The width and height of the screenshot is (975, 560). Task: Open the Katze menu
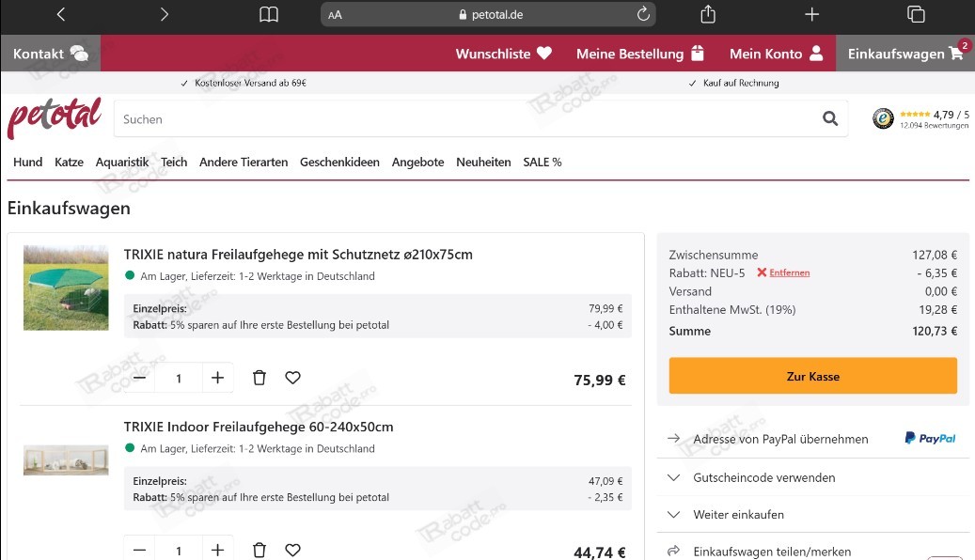(69, 163)
